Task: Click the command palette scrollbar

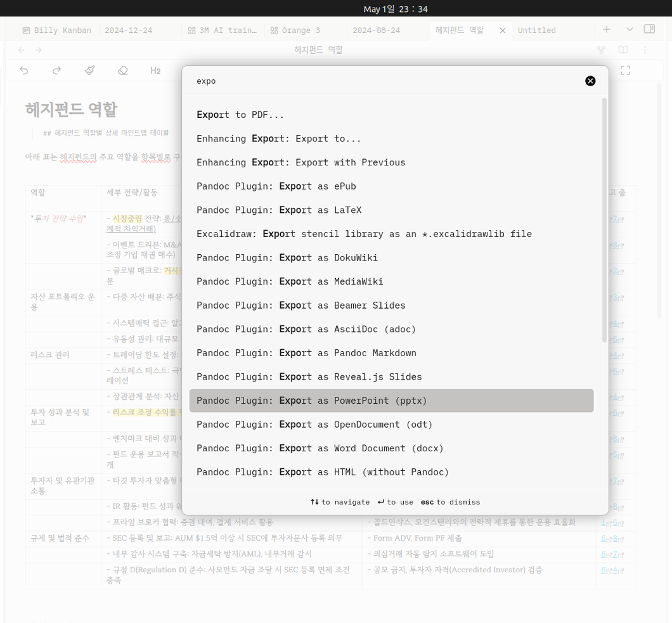Action: (604, 220)
